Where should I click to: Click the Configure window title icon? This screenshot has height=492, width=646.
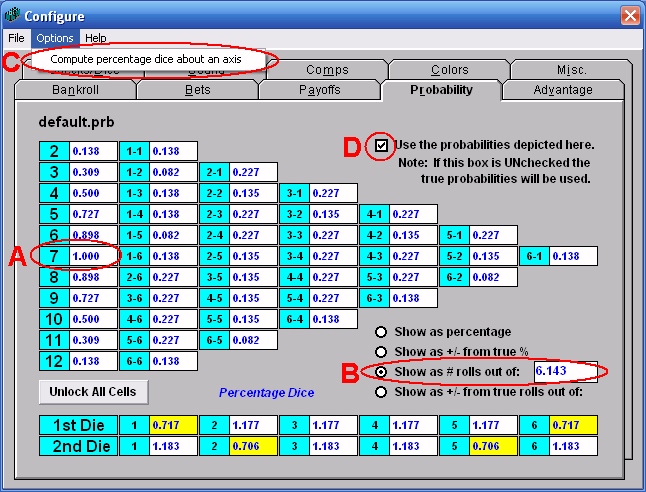[x=12, y=15]
